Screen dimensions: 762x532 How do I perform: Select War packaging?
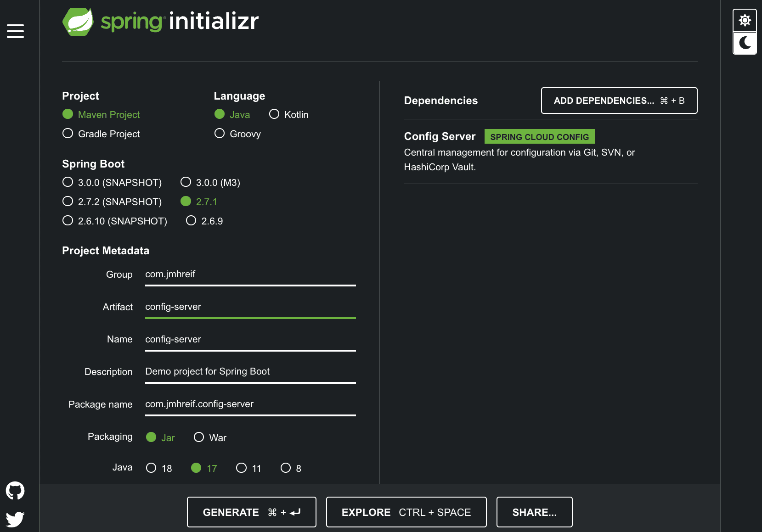point(210,437)
